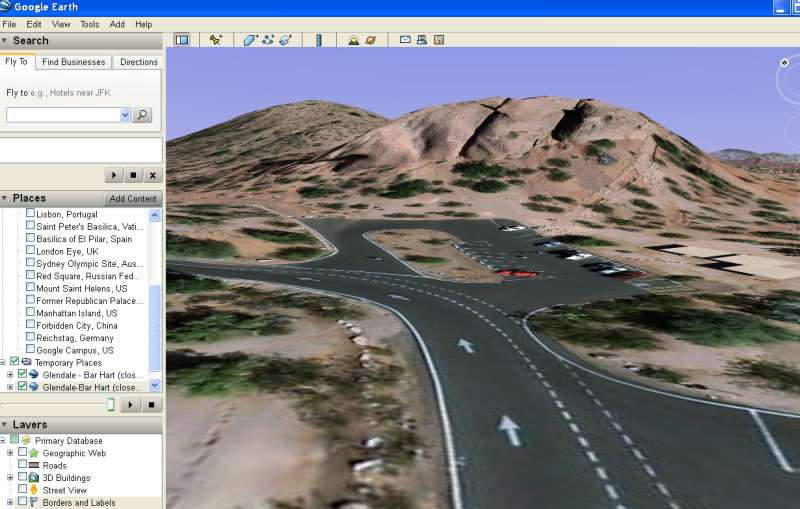800x509 pixels.
Task: Collapse the Places panel triangle
Action: pyautogui.click(x=4, y=198)
